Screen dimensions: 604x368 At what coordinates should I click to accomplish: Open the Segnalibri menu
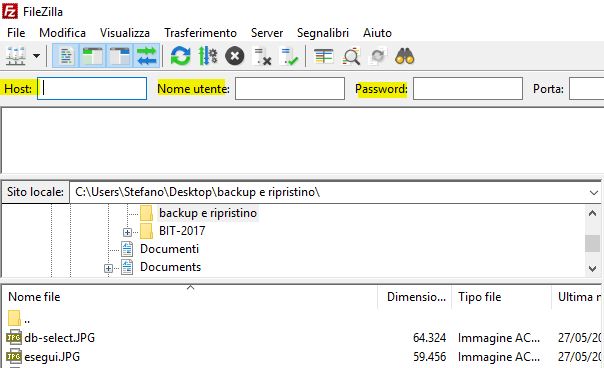(x=323, y=33)
